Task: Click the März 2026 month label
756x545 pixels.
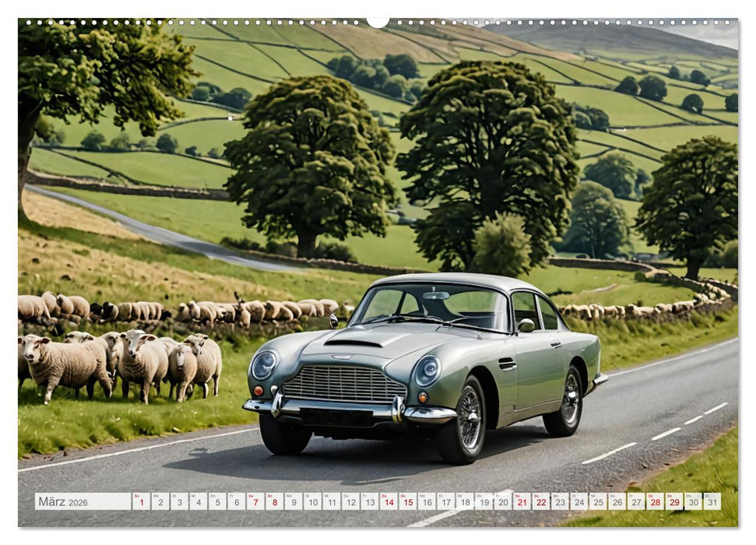Action: coord(55,501)
